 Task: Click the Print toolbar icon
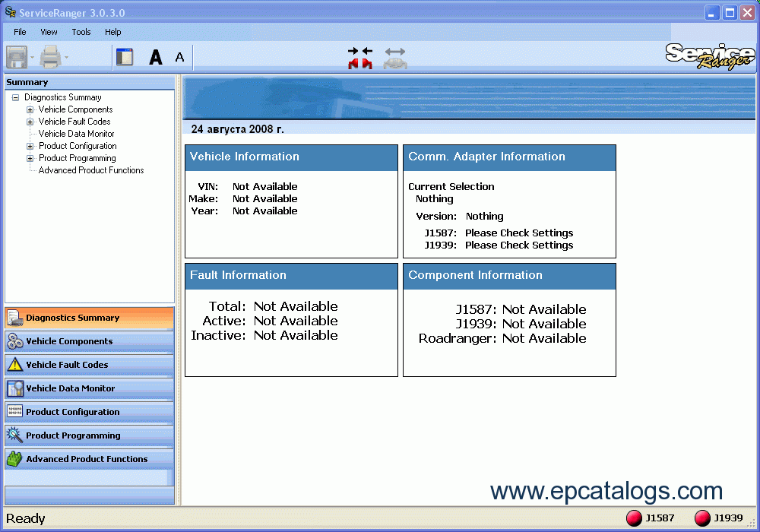tap(50, 57)
